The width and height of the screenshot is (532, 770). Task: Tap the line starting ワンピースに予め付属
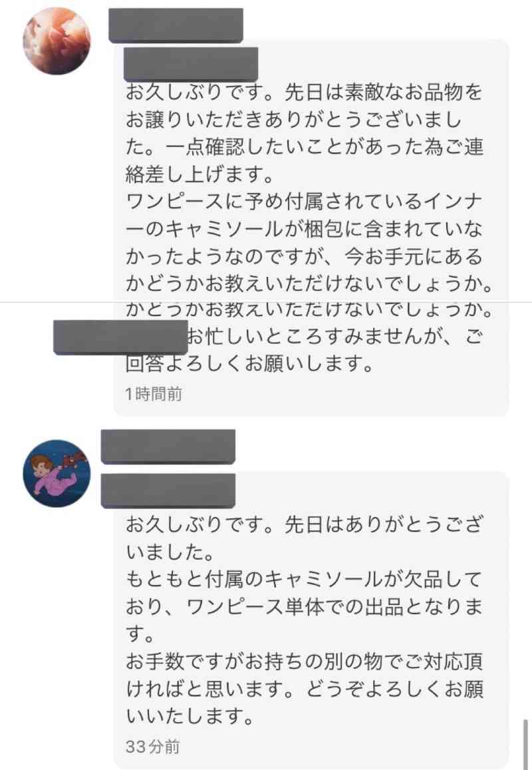[305, 202]
